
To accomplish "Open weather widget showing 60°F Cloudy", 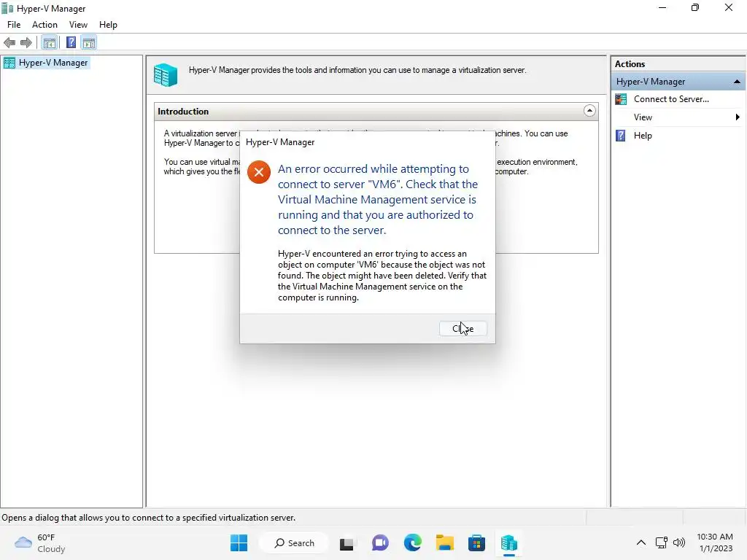I will pos(40,542).
